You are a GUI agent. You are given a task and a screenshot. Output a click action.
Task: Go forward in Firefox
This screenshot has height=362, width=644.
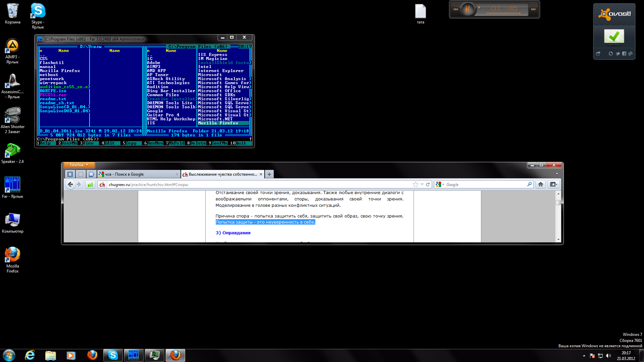click(79, 184)
